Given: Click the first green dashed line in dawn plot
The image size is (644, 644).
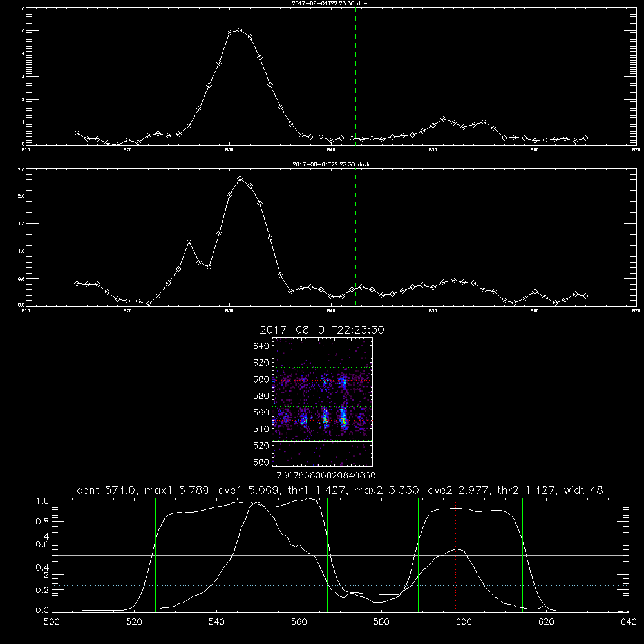Looking at the screenshot, I should pyautogui.click(x=205, y=76).
